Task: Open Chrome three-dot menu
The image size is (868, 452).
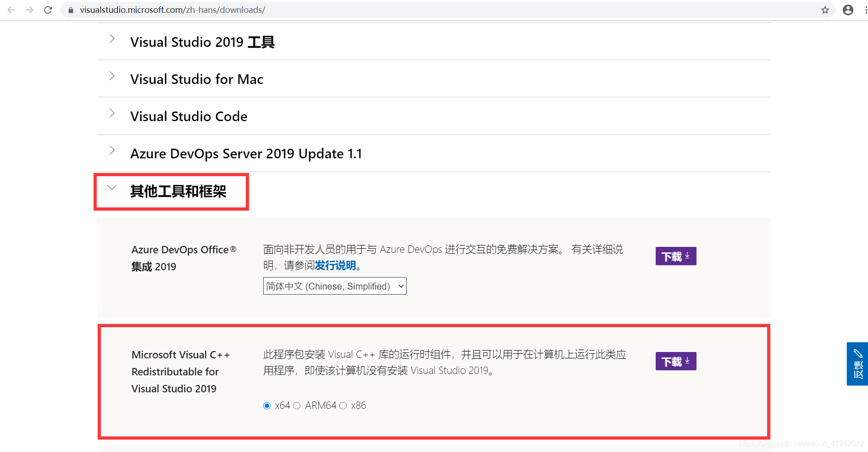Action: point(866,10)
